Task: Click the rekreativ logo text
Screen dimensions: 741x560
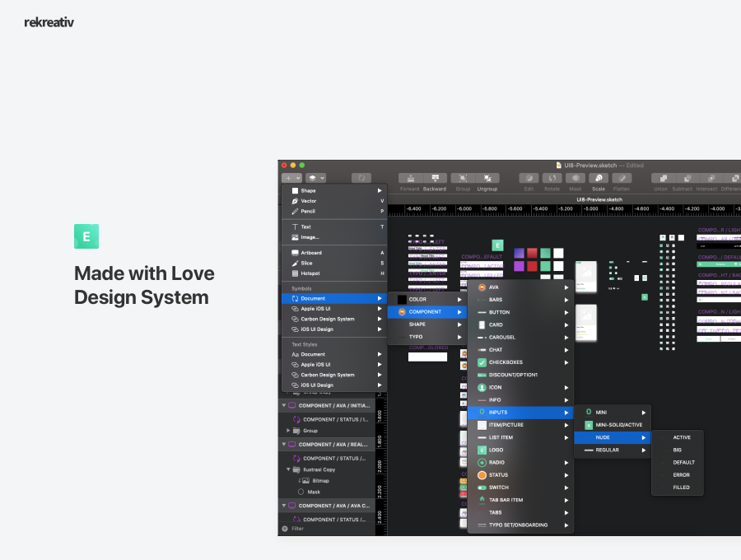Action: [49, 22]
